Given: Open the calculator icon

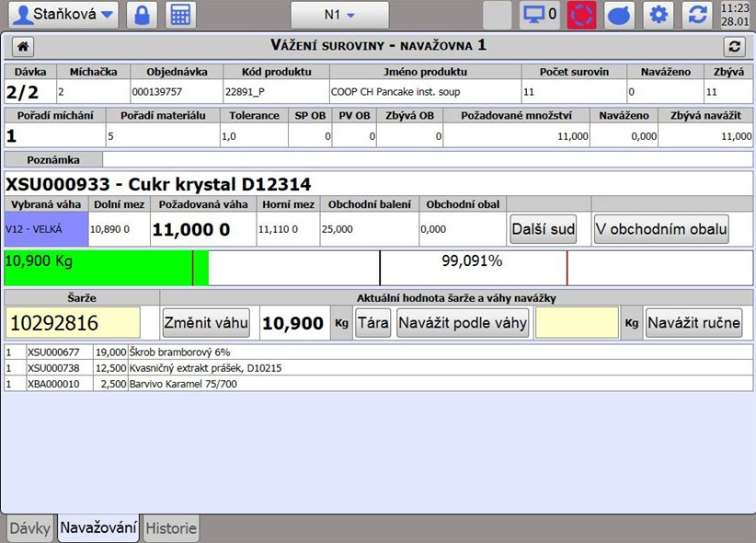Looking at the screenshot, I should click(x=180, y=15).
